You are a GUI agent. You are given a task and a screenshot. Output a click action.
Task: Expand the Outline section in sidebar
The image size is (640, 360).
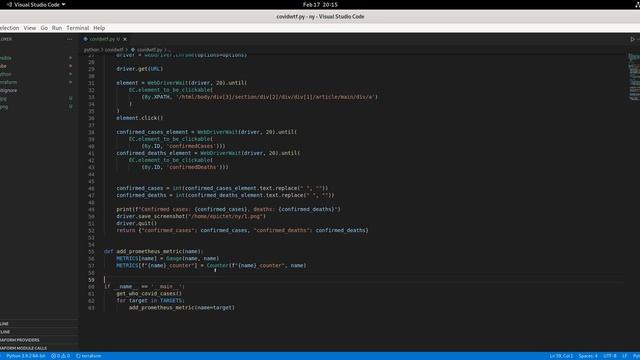(39, 324)
